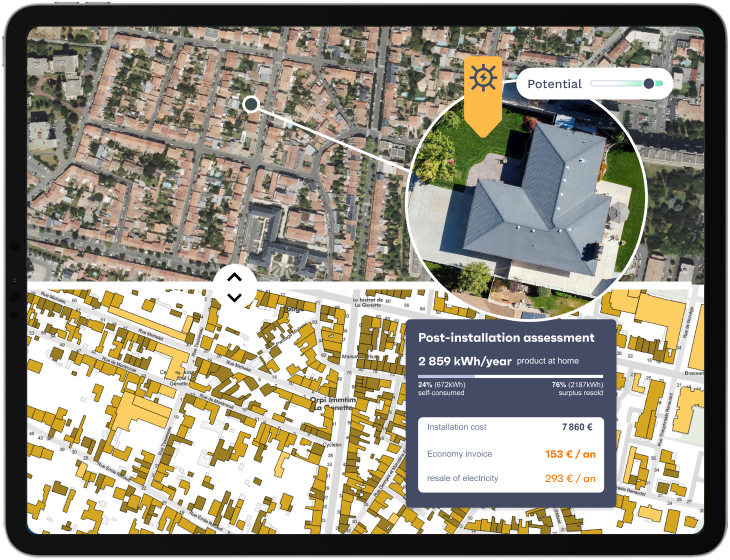Select the Post-installation assessment heading
The width and height of the screenshot is (730, 560).
point(506,338)
